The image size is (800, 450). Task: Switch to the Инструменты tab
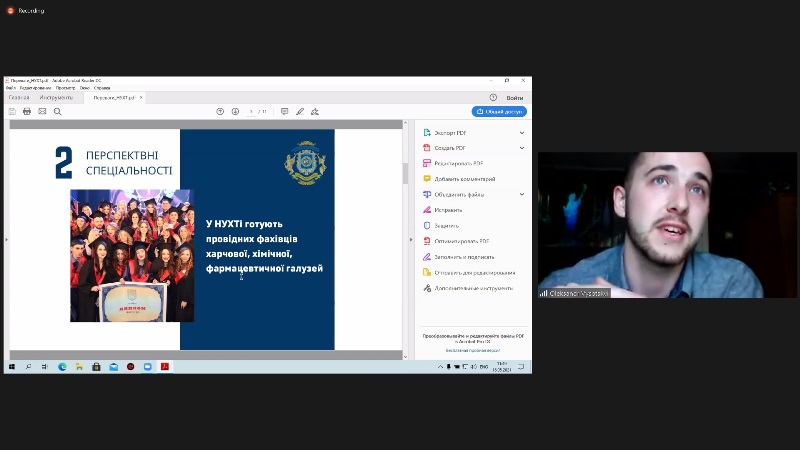pyautogui.click(x=56, y=97)
